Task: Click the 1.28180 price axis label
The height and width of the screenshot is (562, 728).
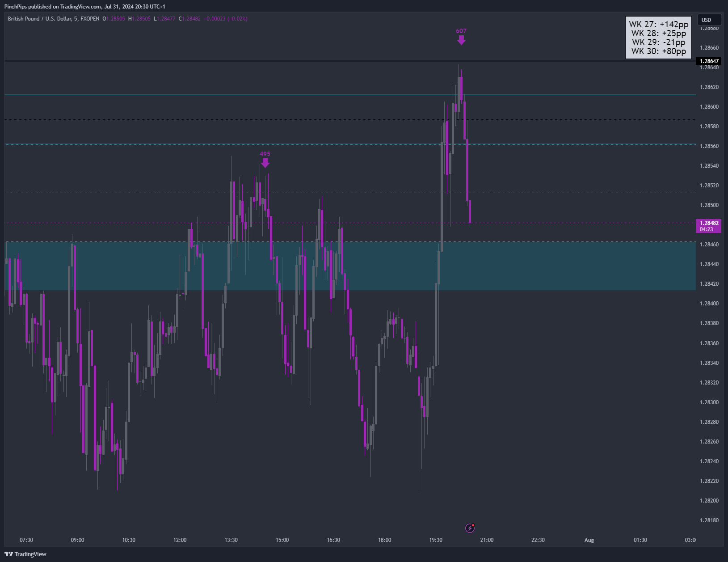Action: tap(709, 520)
